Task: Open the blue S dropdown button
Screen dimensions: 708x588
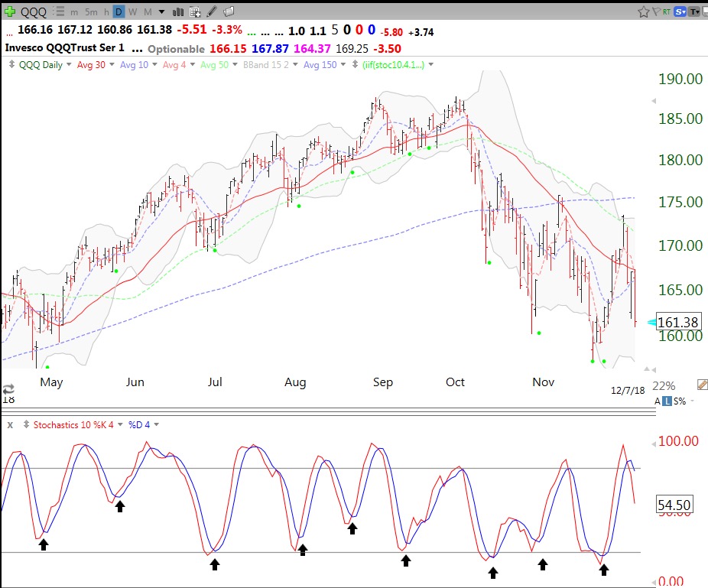Action: [x=680, y=11]
